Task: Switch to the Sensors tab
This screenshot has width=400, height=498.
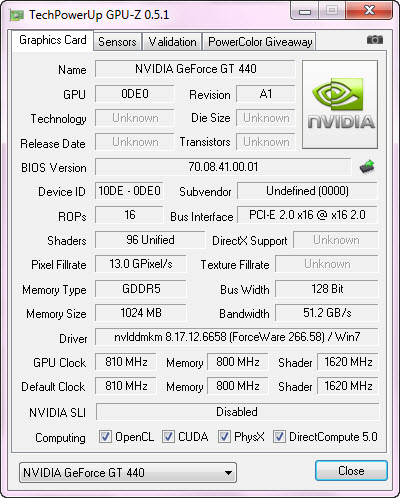Action: [117, 42]
